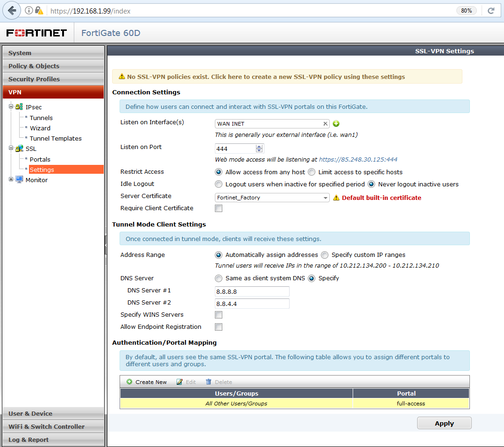Collapse the SSL tree node
The width and height of the screenshot is (504, 447).
coord(11,148)
